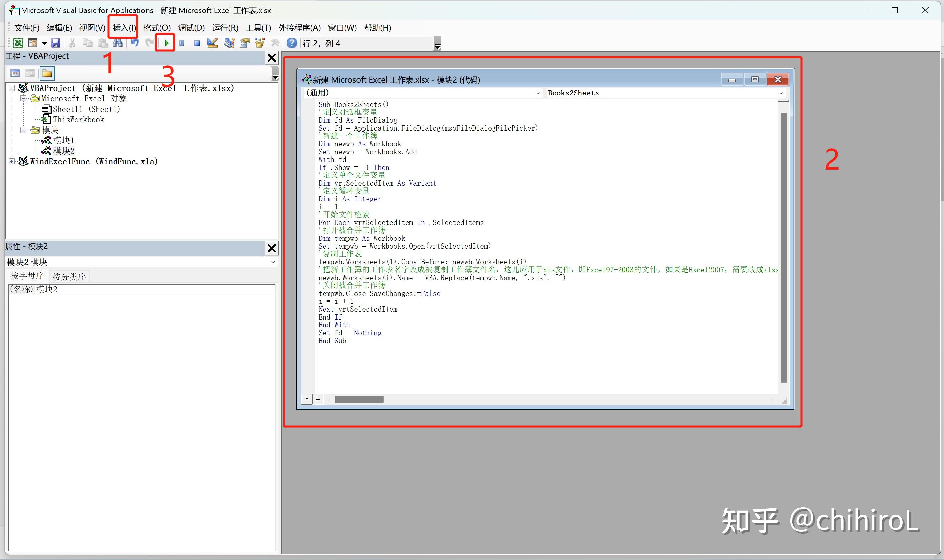
Task: Open Project Explorer from the toolbar icon
Action: pyautogui.click(x=229, y=43)
